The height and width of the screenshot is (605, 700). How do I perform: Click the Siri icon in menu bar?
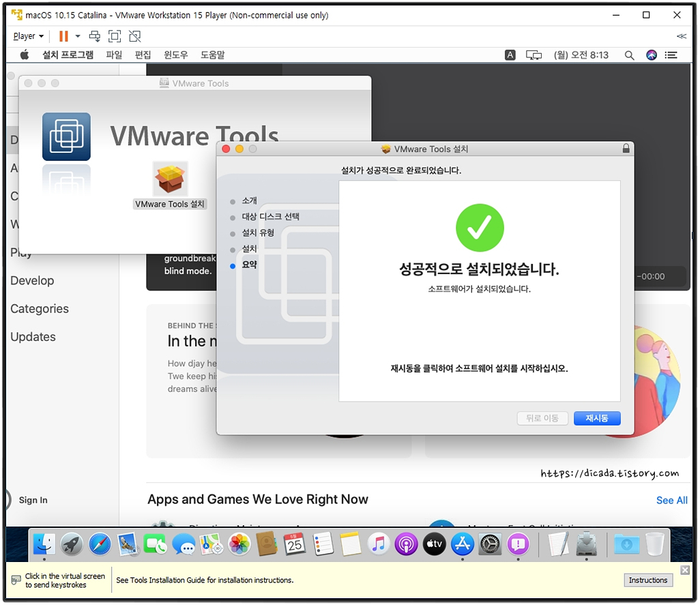click(652, 55)
